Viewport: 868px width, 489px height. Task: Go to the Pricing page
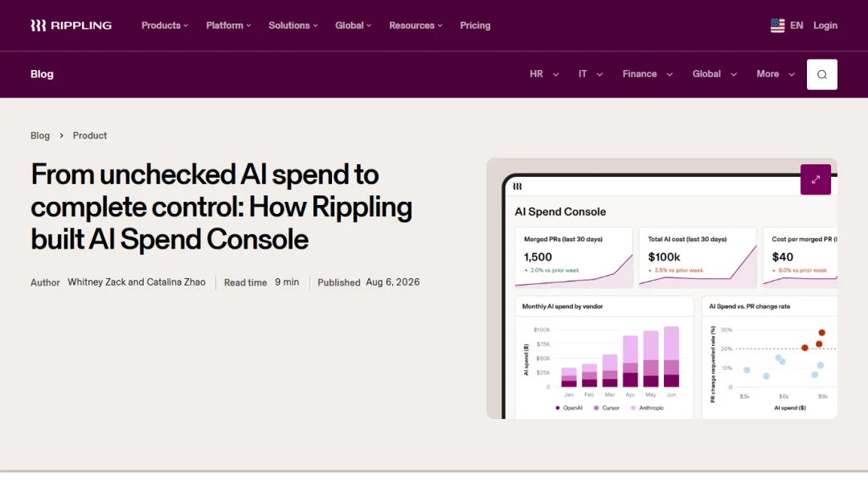[x=475, y=26]
